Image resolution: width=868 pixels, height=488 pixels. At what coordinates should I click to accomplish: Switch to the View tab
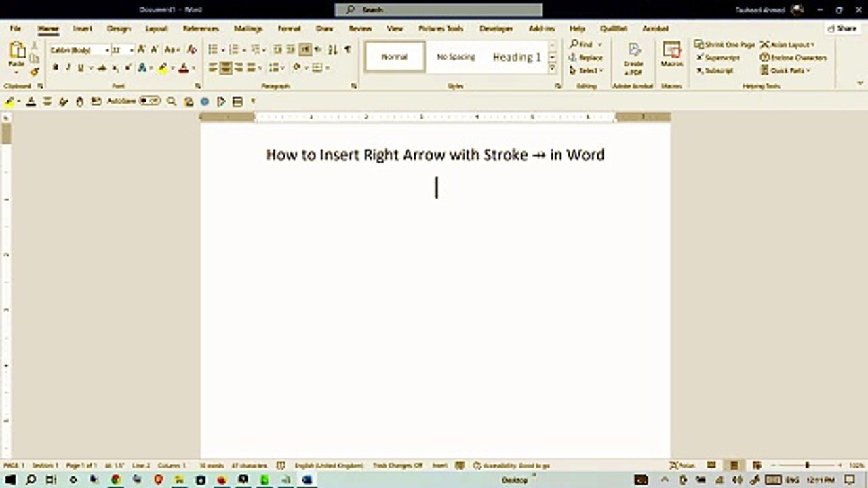[x=395, y=28]
